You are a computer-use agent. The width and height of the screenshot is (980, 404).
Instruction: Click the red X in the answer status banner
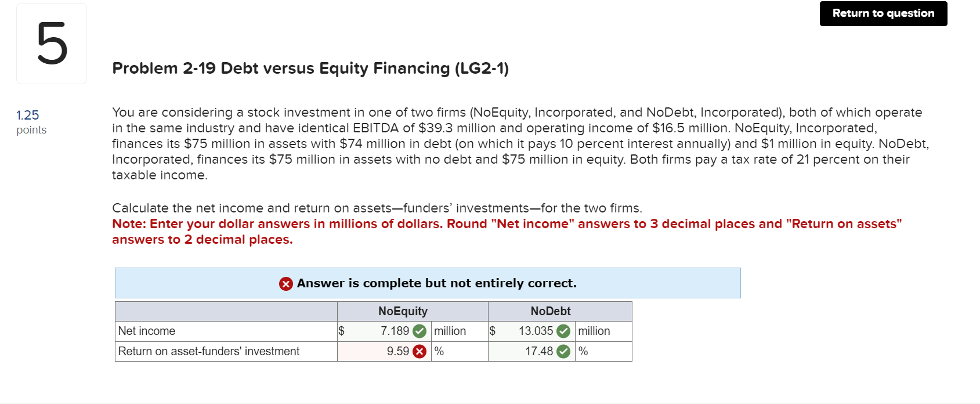[x=285, y=283]
